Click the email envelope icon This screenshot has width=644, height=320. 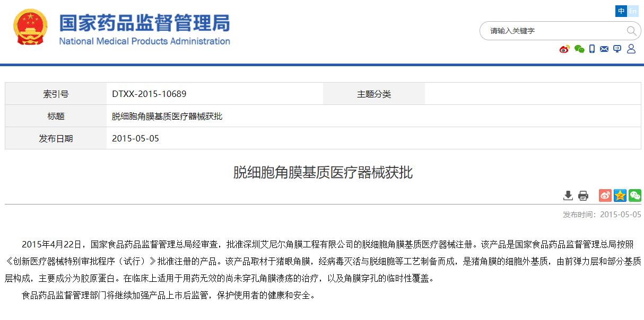604,49
